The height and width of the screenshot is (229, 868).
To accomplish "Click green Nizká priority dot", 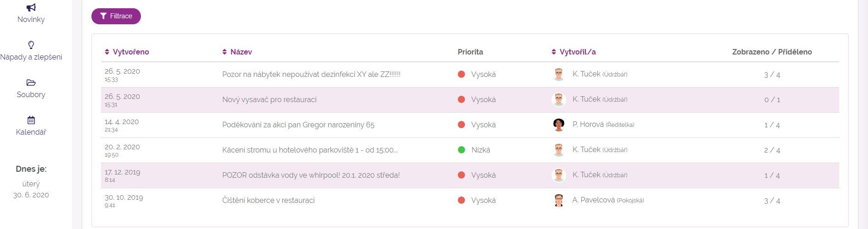I will pyautogui.click(x=461, y=150).
